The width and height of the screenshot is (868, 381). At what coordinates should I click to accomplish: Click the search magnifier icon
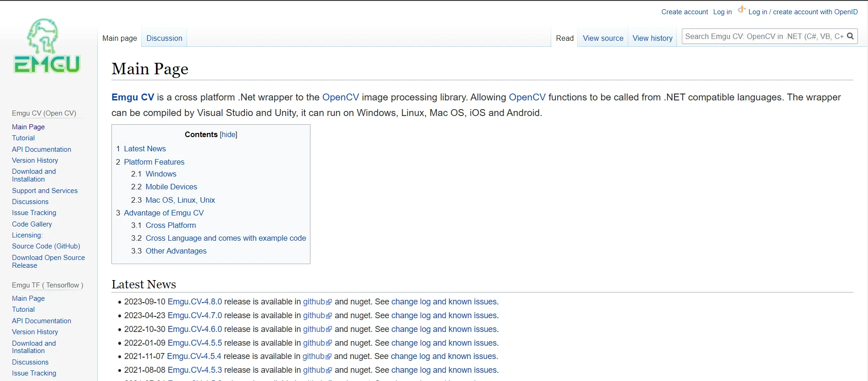(850, 36)
